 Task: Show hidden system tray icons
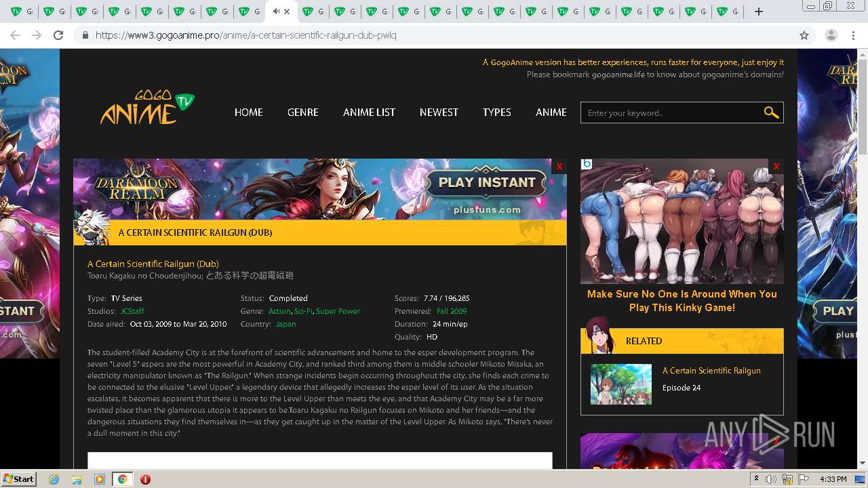click(x=756, y=479)
